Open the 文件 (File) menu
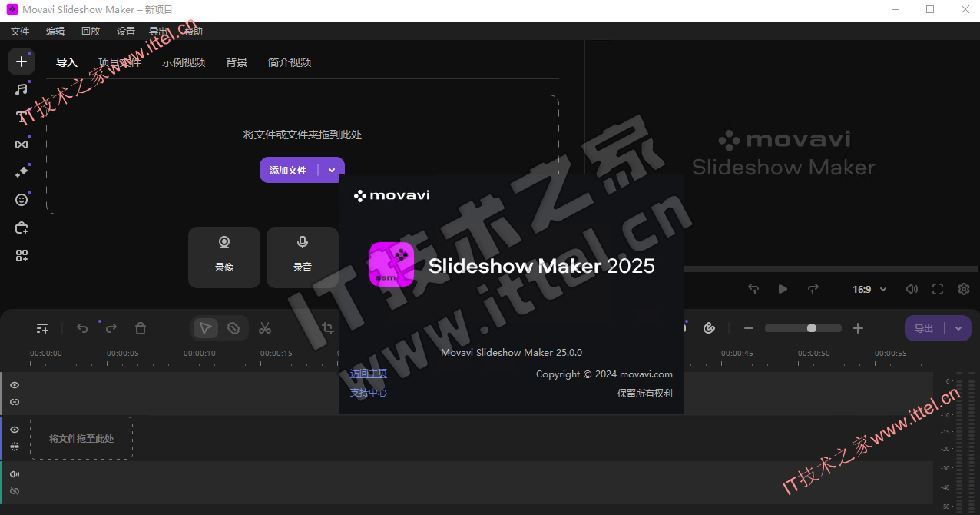 coord(20,32)
